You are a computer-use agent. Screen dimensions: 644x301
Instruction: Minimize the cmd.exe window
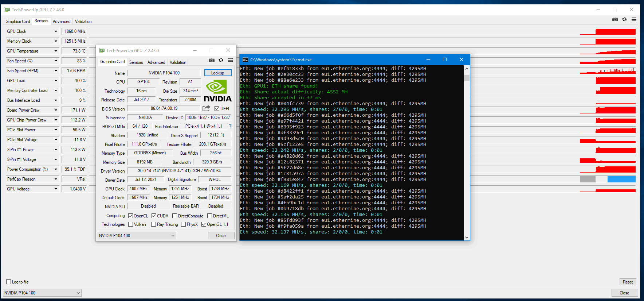tap(428, 59)
